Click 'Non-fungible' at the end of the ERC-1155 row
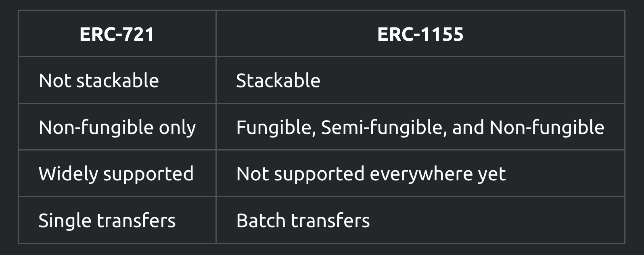This screenshot has height=255, width=644. click(x=547, y=127)
